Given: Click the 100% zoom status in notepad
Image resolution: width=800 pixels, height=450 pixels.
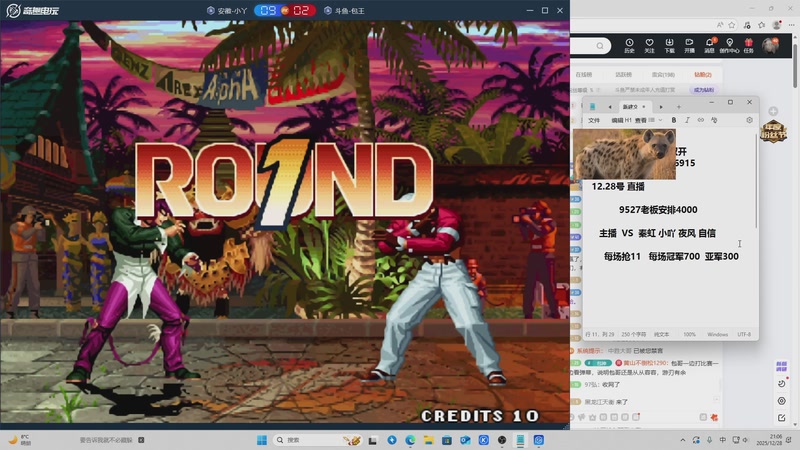Looking at the screenshot, I should point(689,335).
